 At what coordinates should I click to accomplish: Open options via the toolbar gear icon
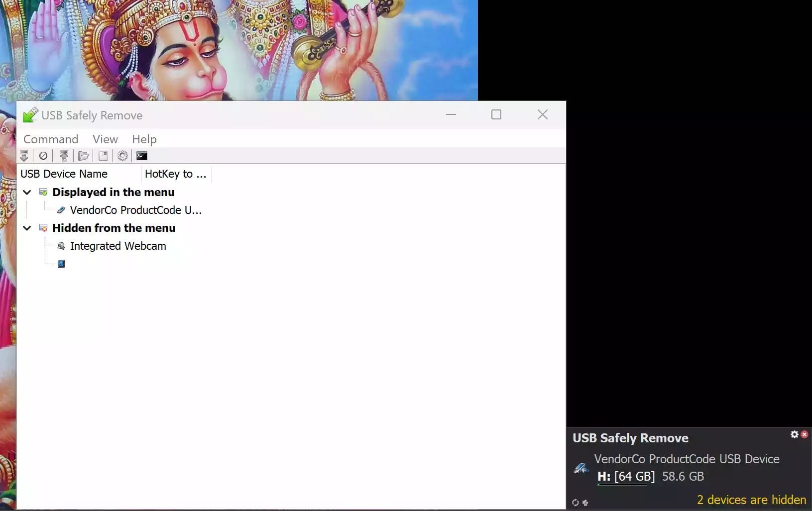pyautogui.click(x=122, y=156)
